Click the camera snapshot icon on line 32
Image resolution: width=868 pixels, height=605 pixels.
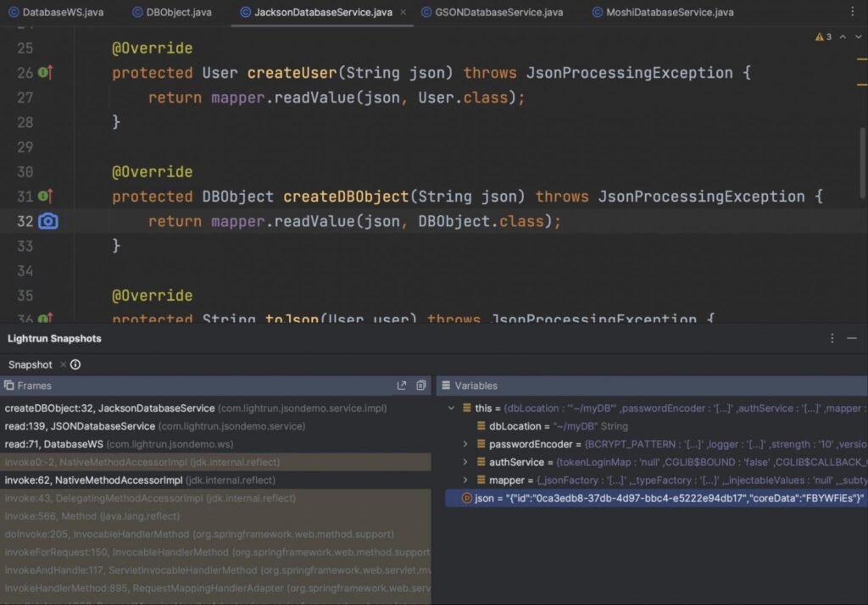[x=49, y=221]
